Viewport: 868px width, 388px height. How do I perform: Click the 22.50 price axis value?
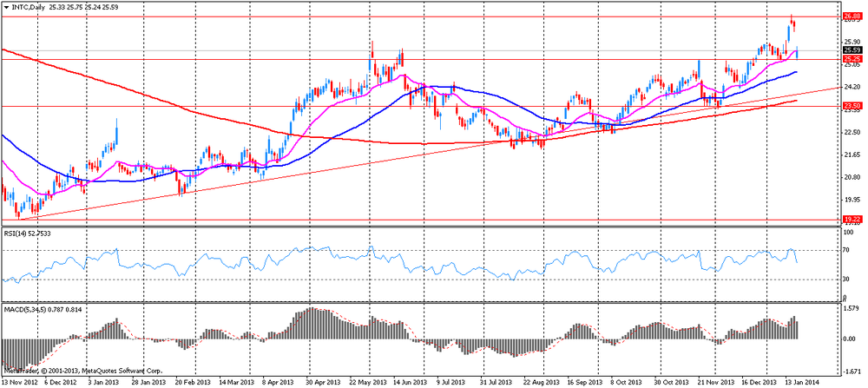851,132
